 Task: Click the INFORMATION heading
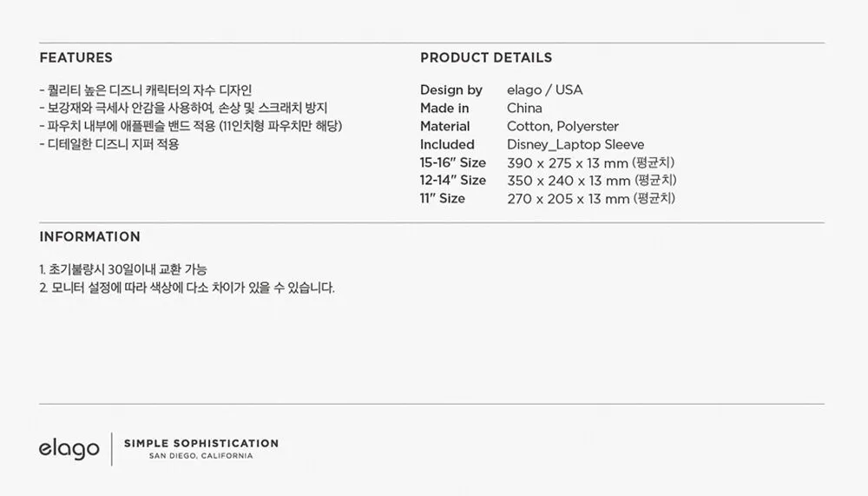coord(89,237)
